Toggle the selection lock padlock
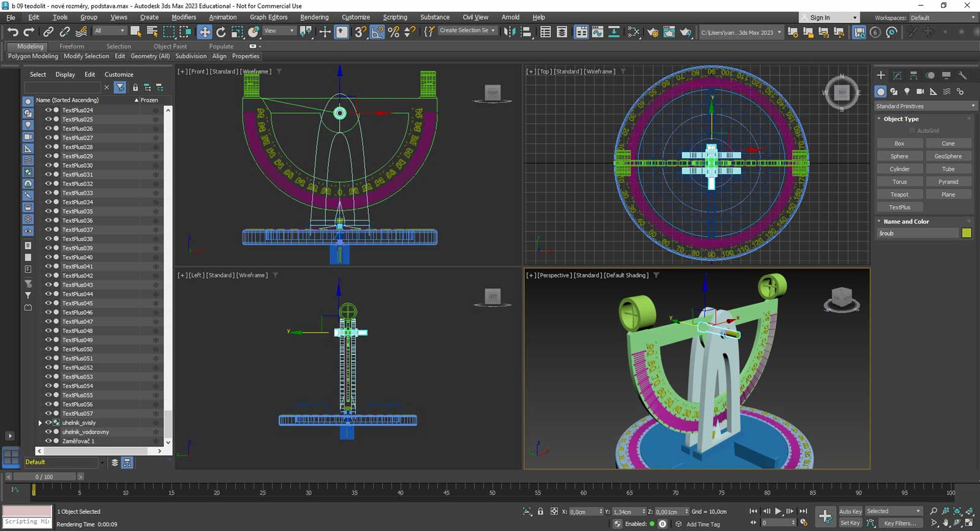Screen dimensions: 980x531 point(540,511)
